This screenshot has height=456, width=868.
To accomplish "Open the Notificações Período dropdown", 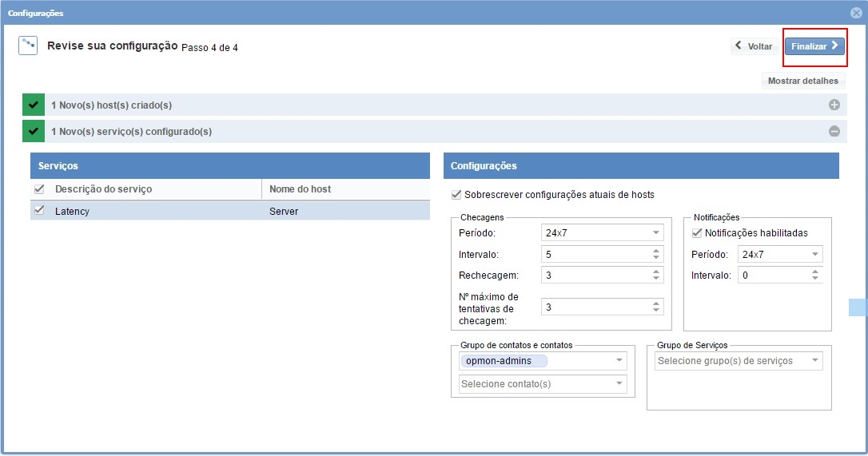I will click(x=780, y=255).
